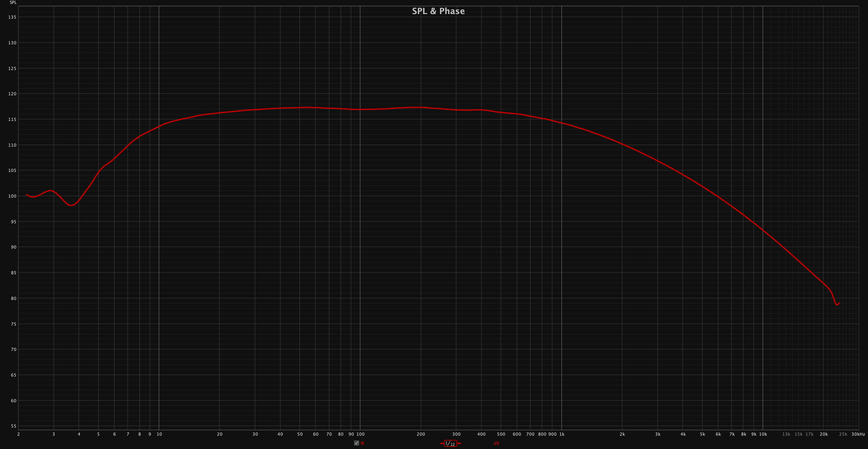Viewport: 868px width, 449px height.
Task: Click the 10k frequency axis label
Action: pos(763,434)
